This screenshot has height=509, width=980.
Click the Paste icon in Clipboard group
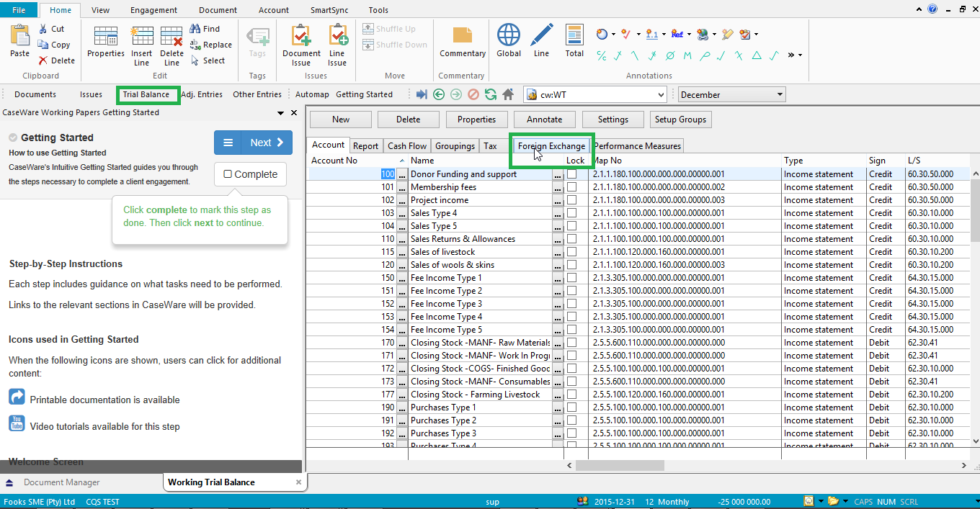pyautogui.click(x=19, y=40)
